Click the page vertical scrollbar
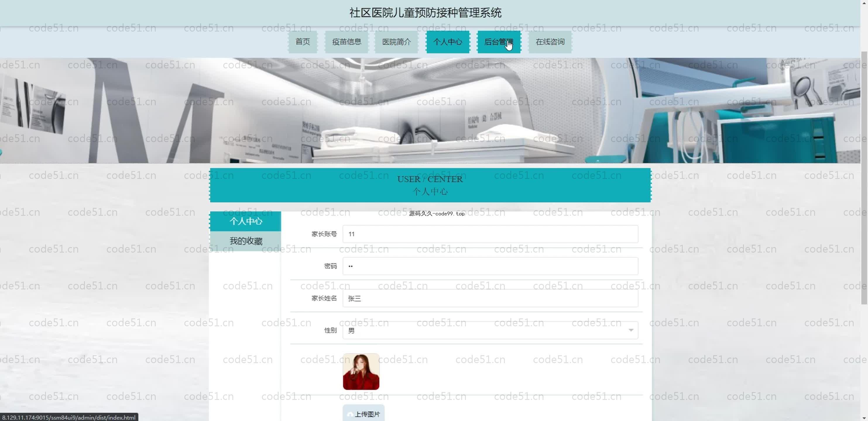Image resolution: width=868 pixels, height=421 pixels. click(x=864, y=178)
